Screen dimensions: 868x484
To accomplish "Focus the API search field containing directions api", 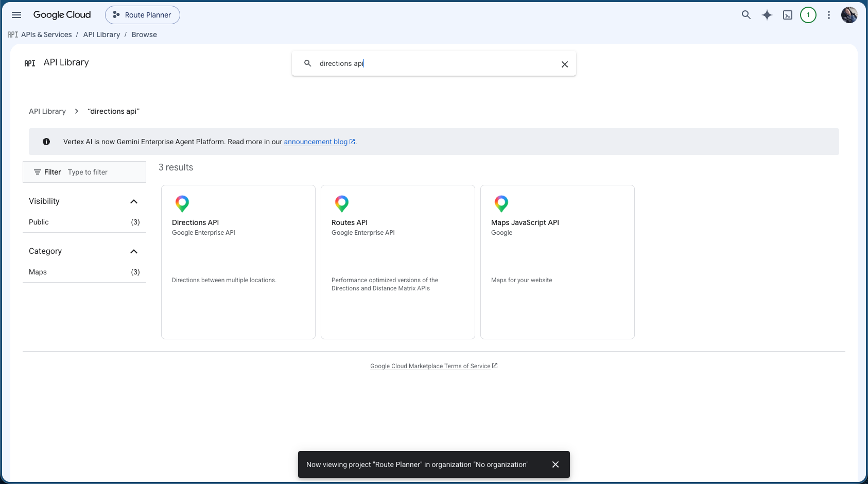I will [435, 63].
